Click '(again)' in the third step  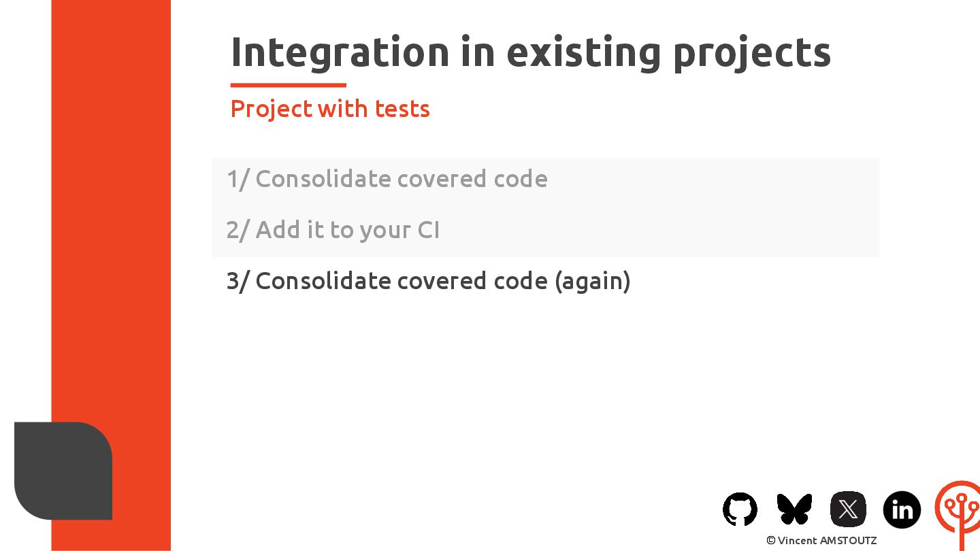point(593,281)
